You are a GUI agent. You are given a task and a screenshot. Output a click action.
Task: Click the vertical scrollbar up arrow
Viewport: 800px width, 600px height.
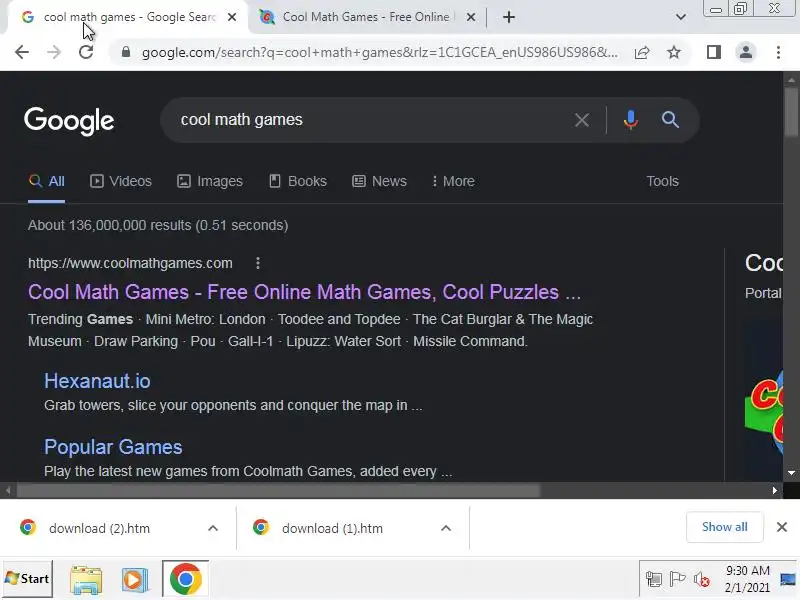(x=791, y=80)
